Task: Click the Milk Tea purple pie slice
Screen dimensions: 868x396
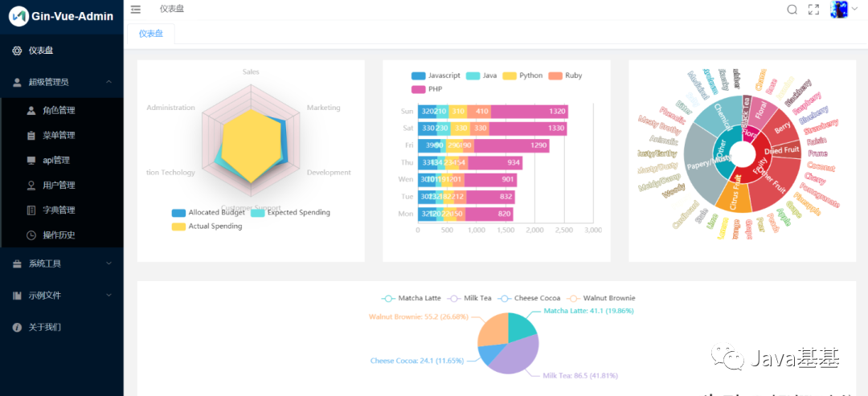Action: click(516, 357)
